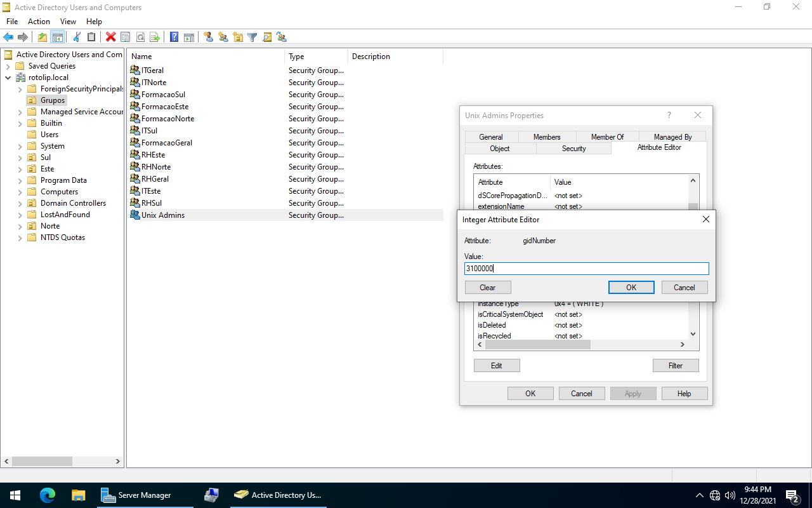
Task: Click the Filter funnel icon in the toolbar
Action: click(252, 37)
